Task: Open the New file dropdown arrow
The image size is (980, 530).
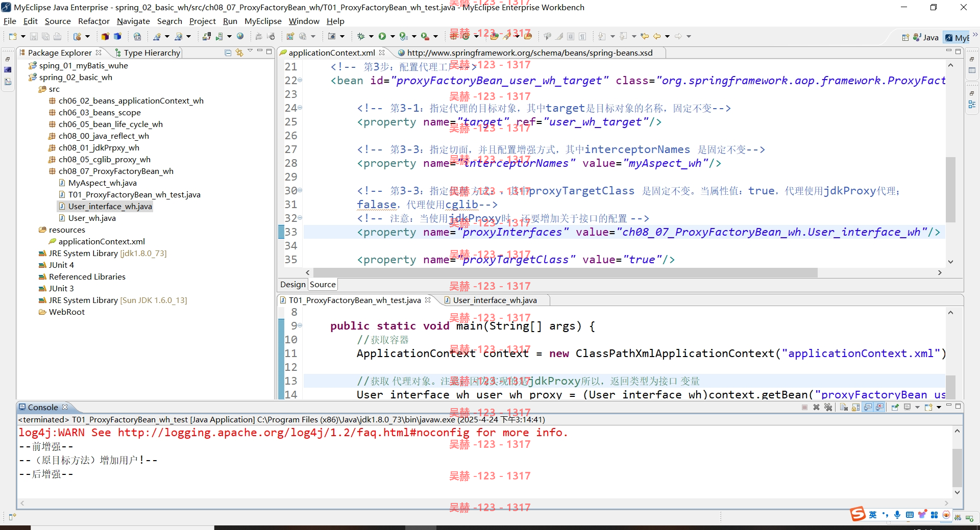Action: (x=23, y=36)
